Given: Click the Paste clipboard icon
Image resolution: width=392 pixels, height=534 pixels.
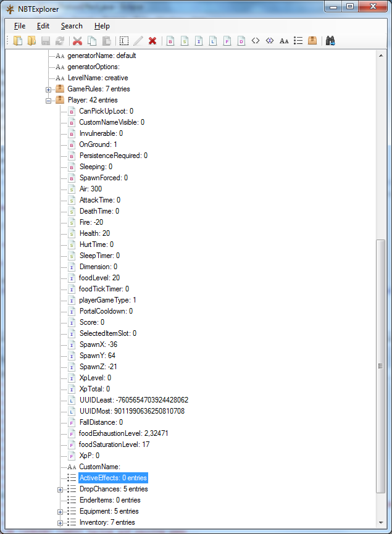Looking at the screenshot, I should [107, 41].
